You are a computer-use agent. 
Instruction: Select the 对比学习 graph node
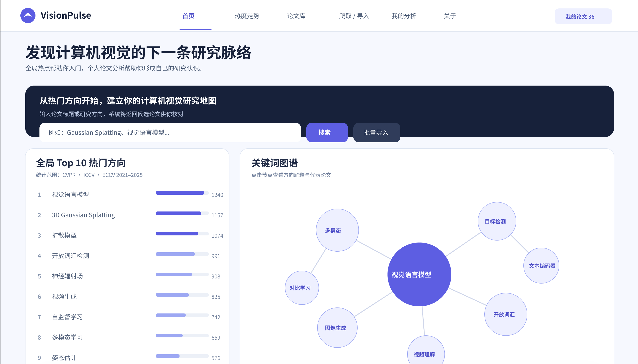coord(302,288)
